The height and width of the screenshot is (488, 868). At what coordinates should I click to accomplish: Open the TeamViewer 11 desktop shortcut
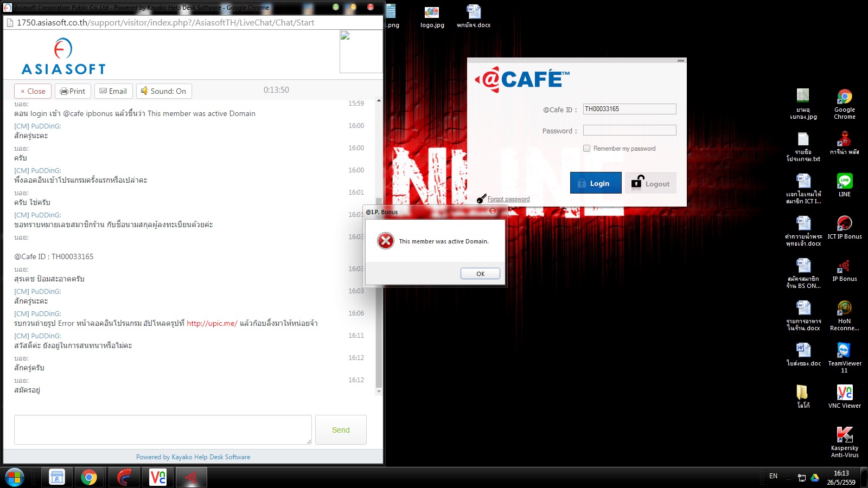845,358
